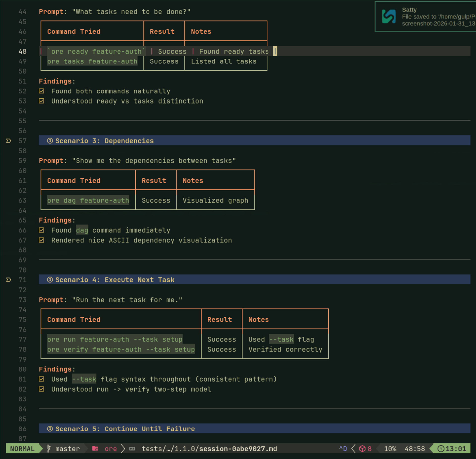Toggle 'Found both commands naturally' checkbox

[42, 91]
